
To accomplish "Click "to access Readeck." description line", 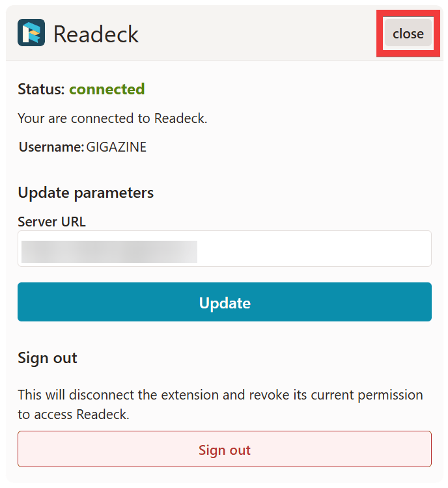I will [x=73, y=414].
